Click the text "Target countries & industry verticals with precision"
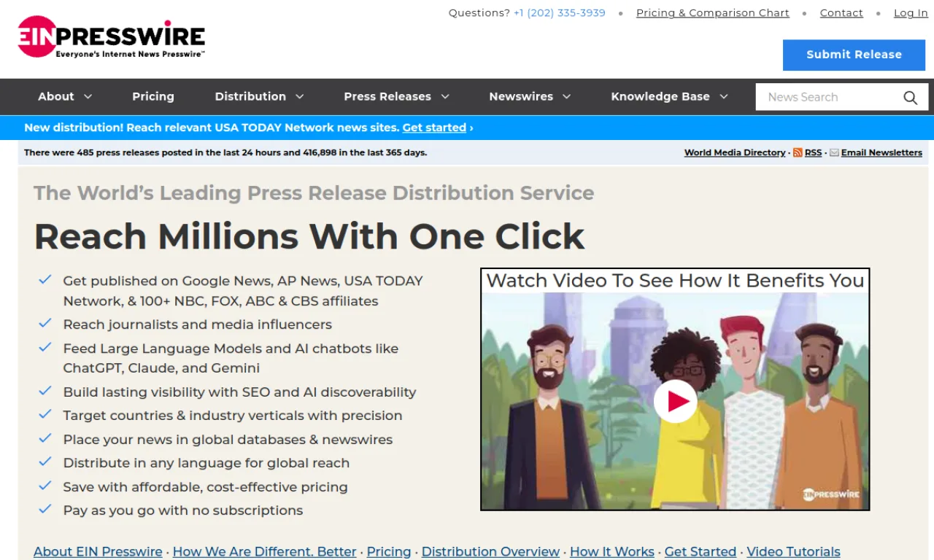Image resolution: width=934 pixels, height=560 pixels. [x=233, y=416]
